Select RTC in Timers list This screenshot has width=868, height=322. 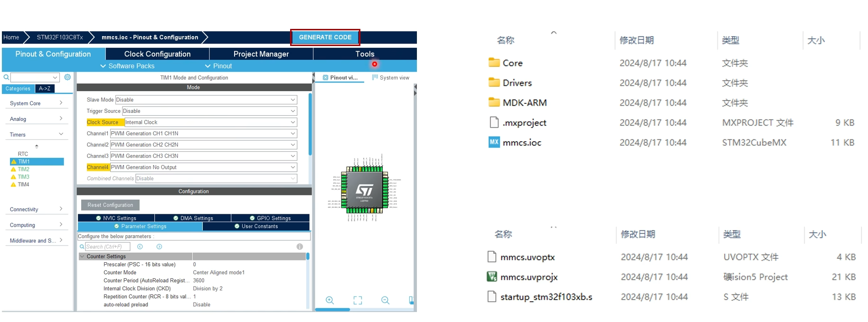coord(23,154)
